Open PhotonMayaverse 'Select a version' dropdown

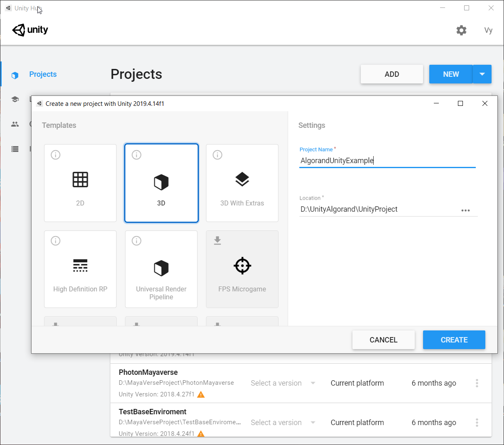coord(283,383)
